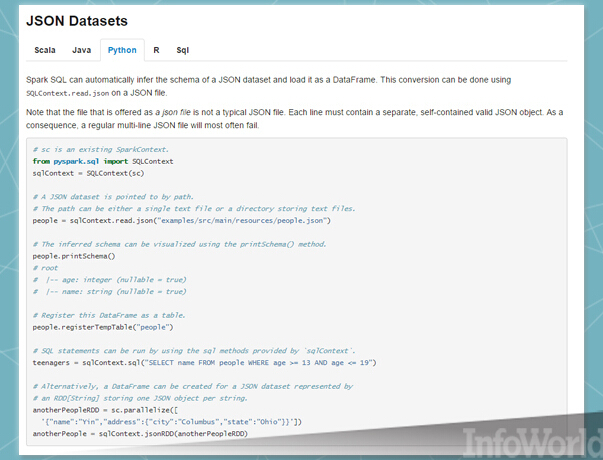Click the JSON Datasets heading
Viewport: 603px width, 460px height.
click(x=77, y=21)
